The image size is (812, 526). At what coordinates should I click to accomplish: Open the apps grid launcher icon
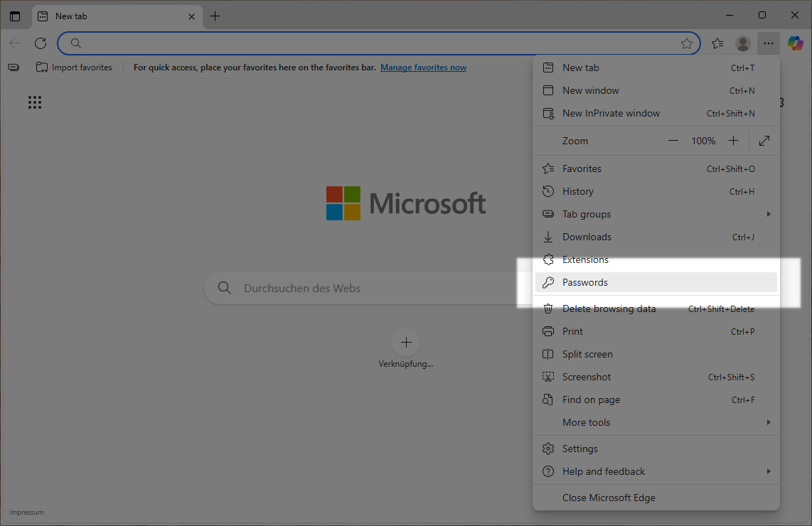(x=35, y=102)
